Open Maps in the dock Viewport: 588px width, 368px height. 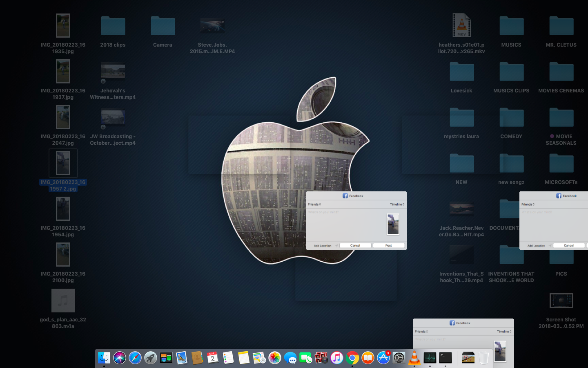(259, 358)
